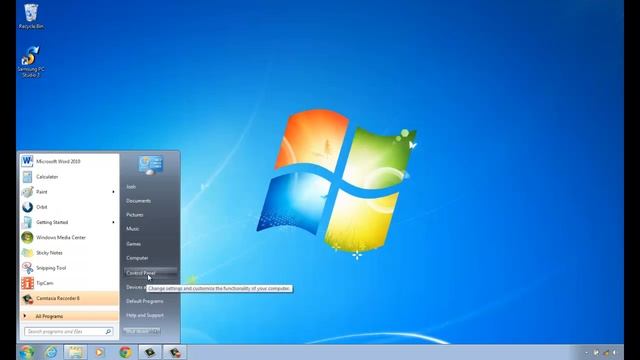Click the Shut down button
Image resolution: width=640 pixels, height=360 pixels.
coord(138,331)
